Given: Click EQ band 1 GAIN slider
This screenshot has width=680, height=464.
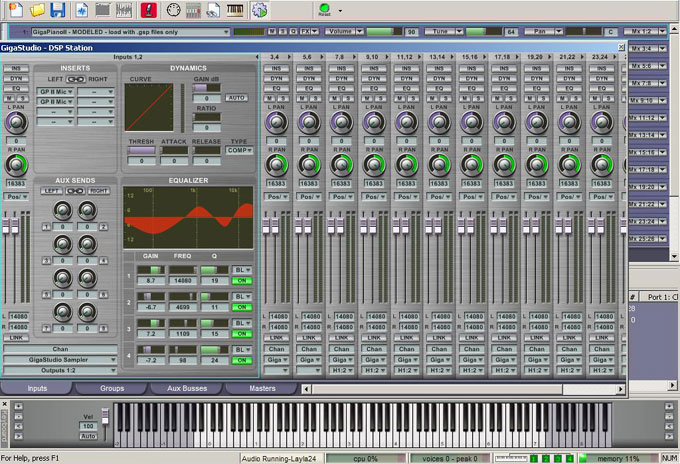Looking at the screenshot, I should click(x=151, y=270).
